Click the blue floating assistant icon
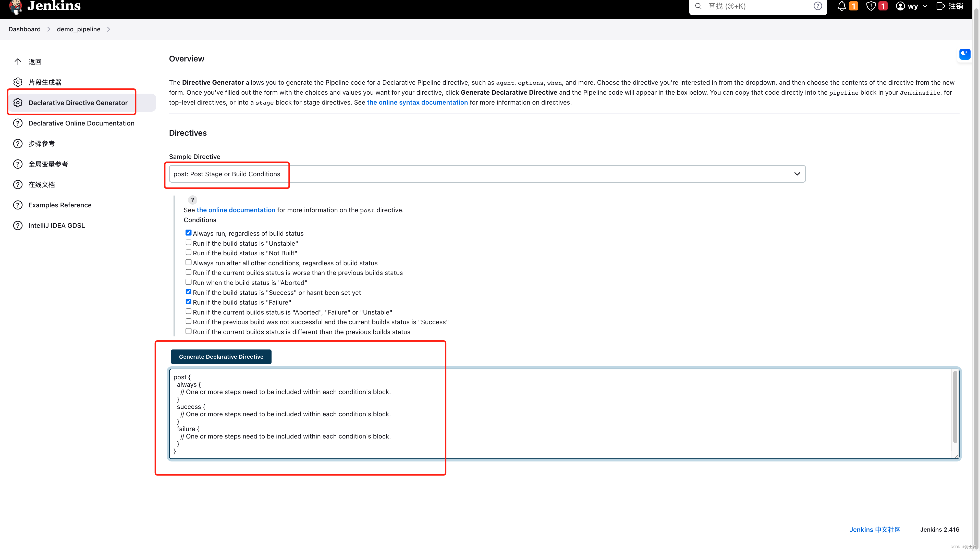 965,54
